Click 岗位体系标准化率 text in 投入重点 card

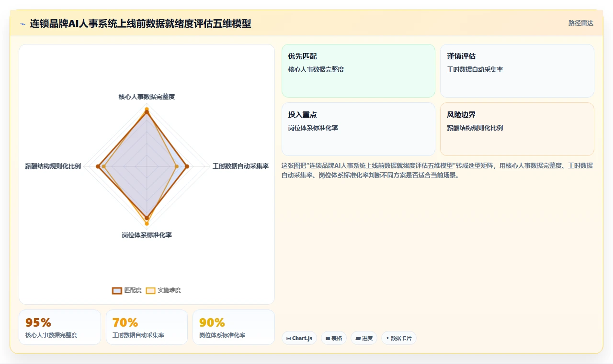[x=313, y=128]
